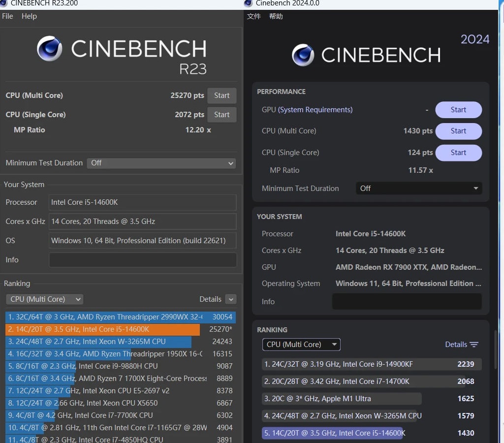This screenshot has width=504, height=443.
Task: Click R23 Cores x GHz field
Action: click(143, 221)
